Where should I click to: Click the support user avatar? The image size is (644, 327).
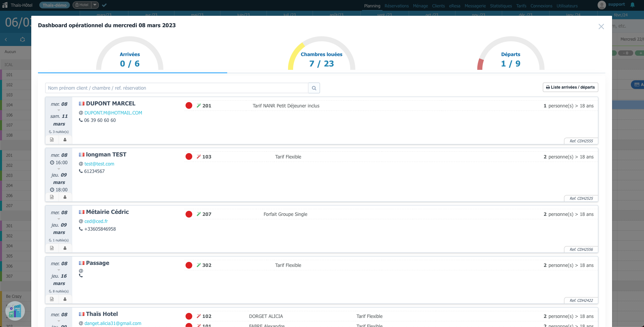point(602,5)
